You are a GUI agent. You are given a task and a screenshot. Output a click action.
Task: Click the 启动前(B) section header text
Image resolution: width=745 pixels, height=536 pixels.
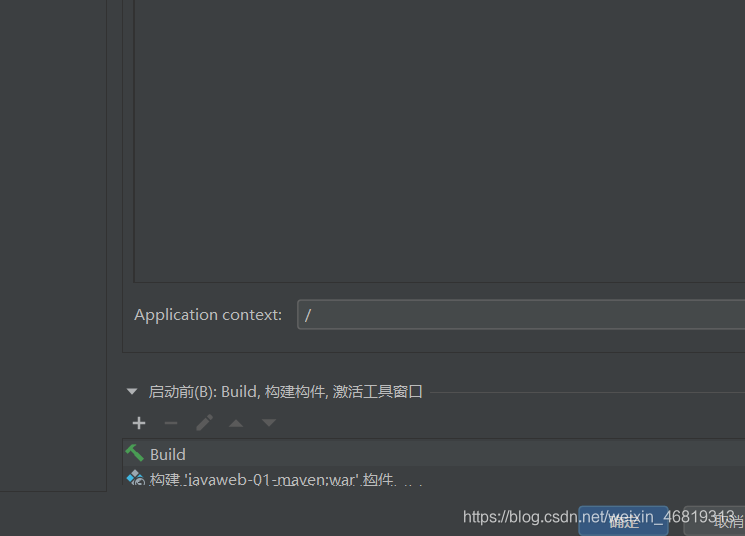286,392
